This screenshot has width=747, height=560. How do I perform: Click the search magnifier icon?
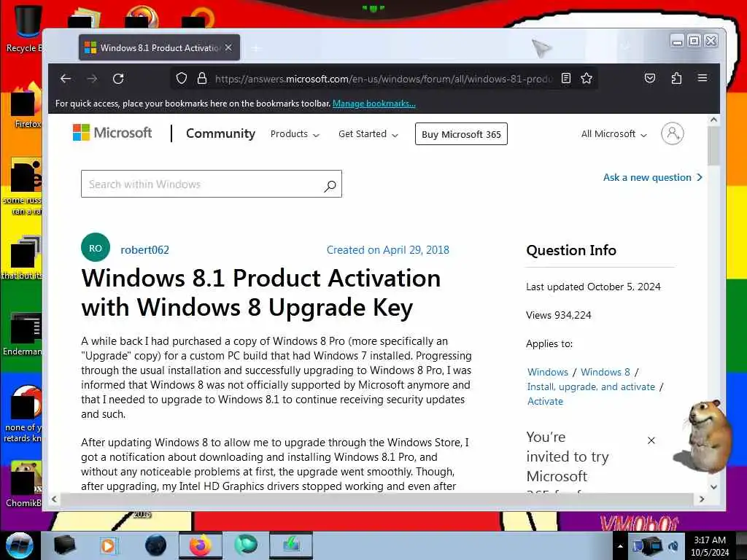[330, 186]
